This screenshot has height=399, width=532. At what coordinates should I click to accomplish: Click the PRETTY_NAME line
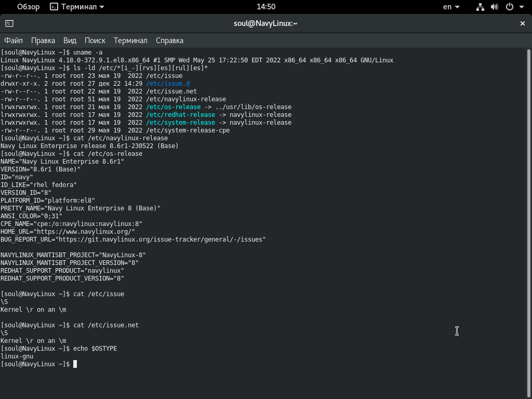pos(81,208)
